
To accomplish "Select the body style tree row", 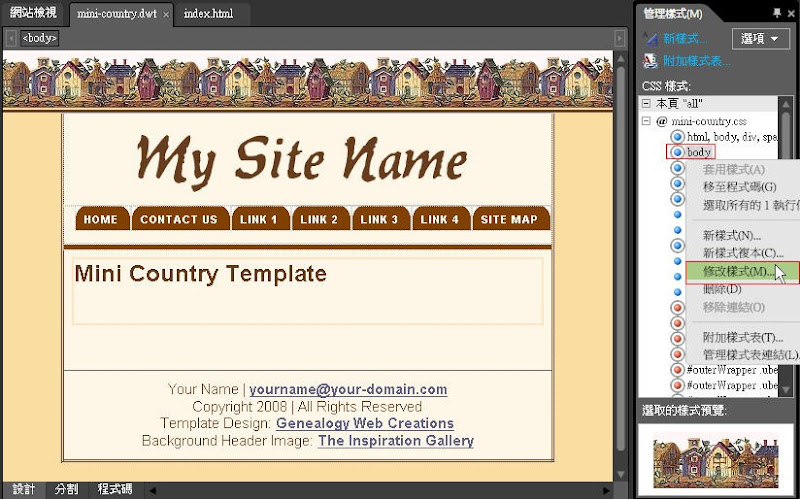I will click(698, 152).
